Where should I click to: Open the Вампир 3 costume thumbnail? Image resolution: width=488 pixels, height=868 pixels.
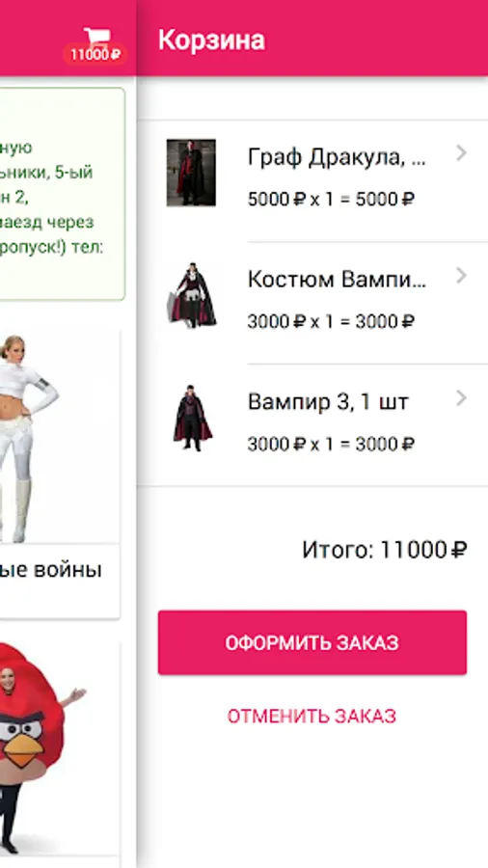(x=191, y=418)
